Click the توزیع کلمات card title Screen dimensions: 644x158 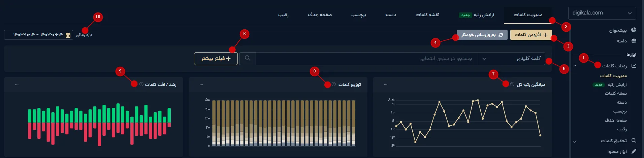click(x=349, y=85)
